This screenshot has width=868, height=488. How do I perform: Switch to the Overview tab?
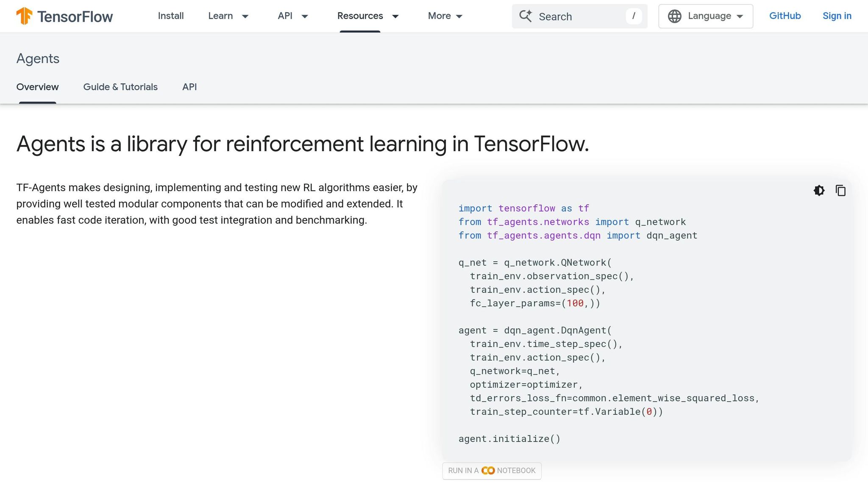[37, 87]
